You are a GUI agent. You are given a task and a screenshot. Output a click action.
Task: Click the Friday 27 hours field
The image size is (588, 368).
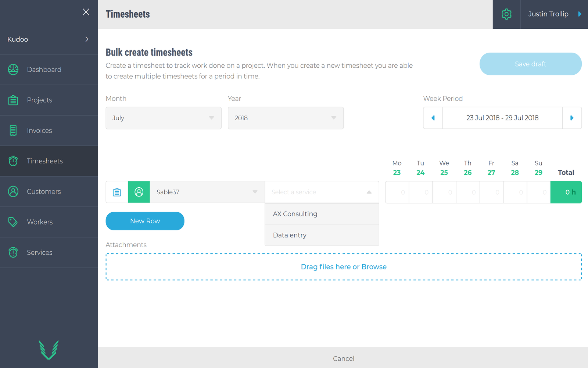[x=491, y=192]
